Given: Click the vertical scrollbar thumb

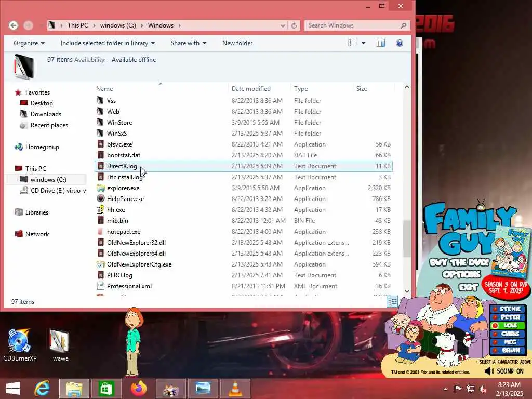Looking at the screenshot, I should coord(407,238).
